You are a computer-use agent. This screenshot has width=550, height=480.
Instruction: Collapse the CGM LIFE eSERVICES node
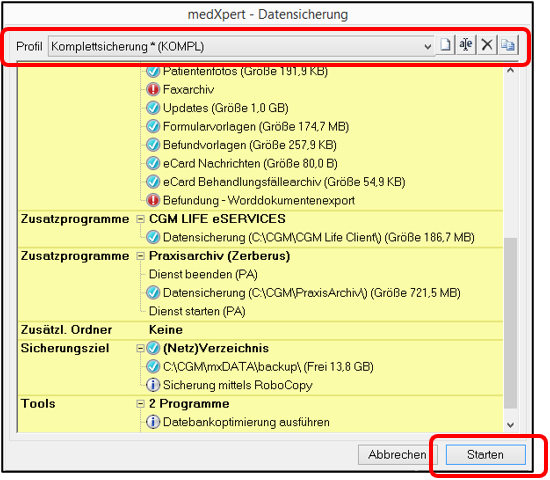[140, 219]
